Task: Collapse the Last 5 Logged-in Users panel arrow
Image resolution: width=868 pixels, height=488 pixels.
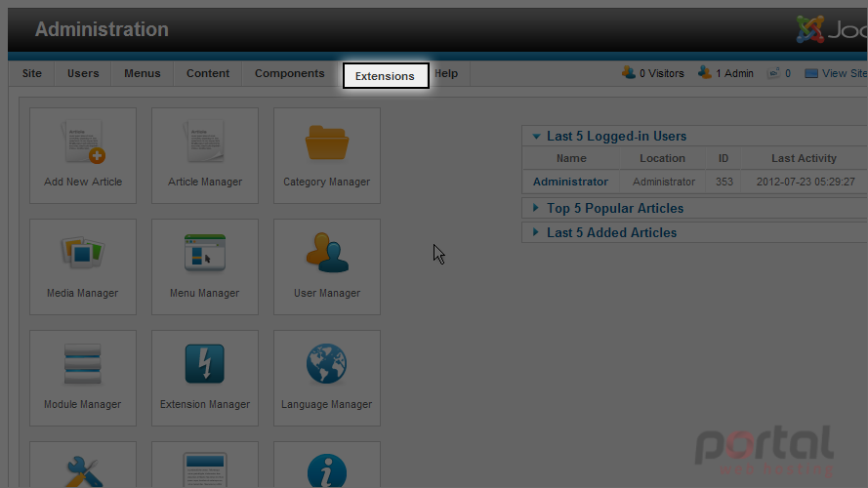Action: (536, 136)
